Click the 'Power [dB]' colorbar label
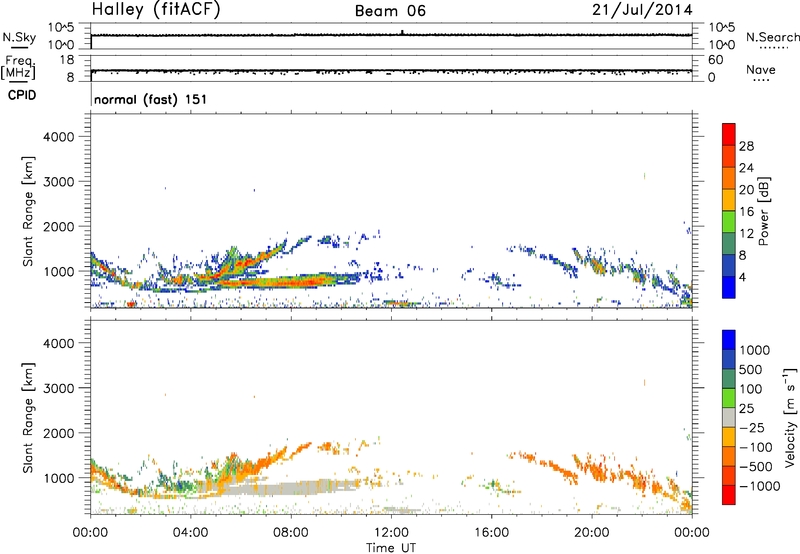This screenshot has height=554, width=800. 763,211
